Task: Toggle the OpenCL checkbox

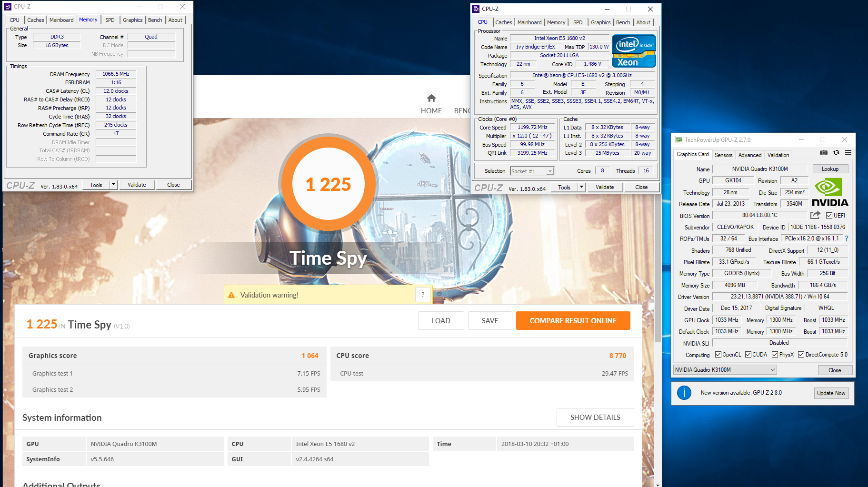Action: pos(718,355)
